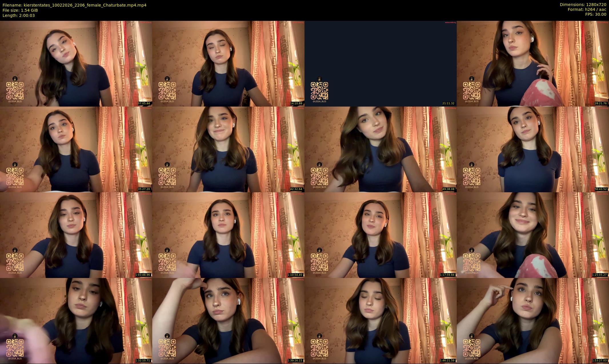Open the thumbnail at 1:17:59.84
609x364 pixels.
380,235
